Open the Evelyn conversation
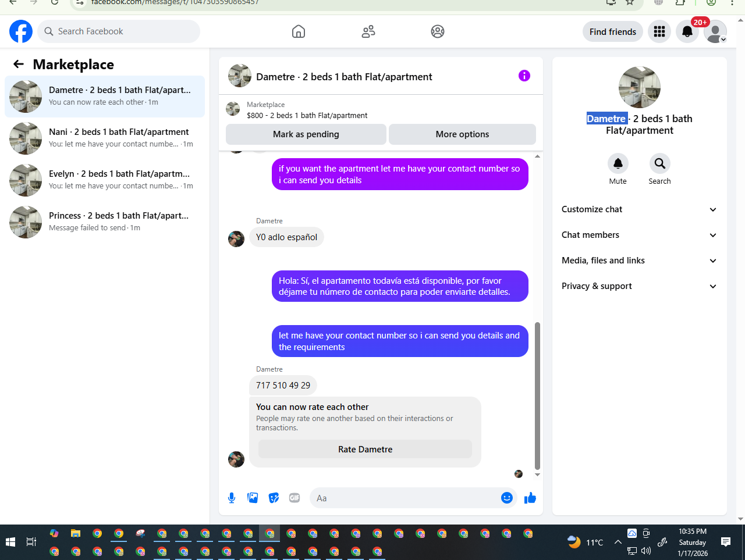This screenshot has height=560, width=745. click(105, 180)
